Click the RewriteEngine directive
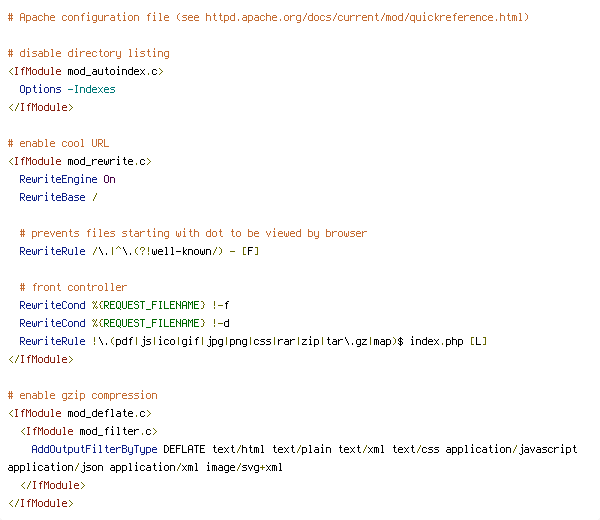The image size is (600, 520). pyautogui.click(x=58, y=179)
